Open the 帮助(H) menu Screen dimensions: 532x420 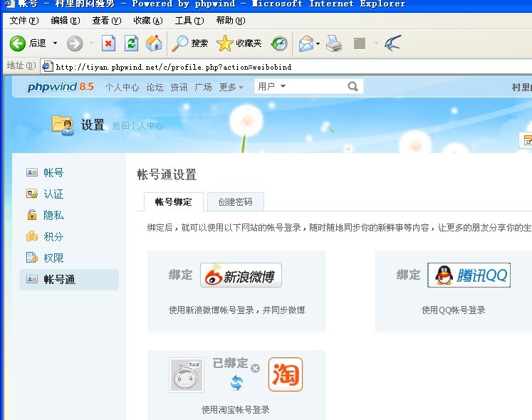pyautogui.click(x=231, y=21)
